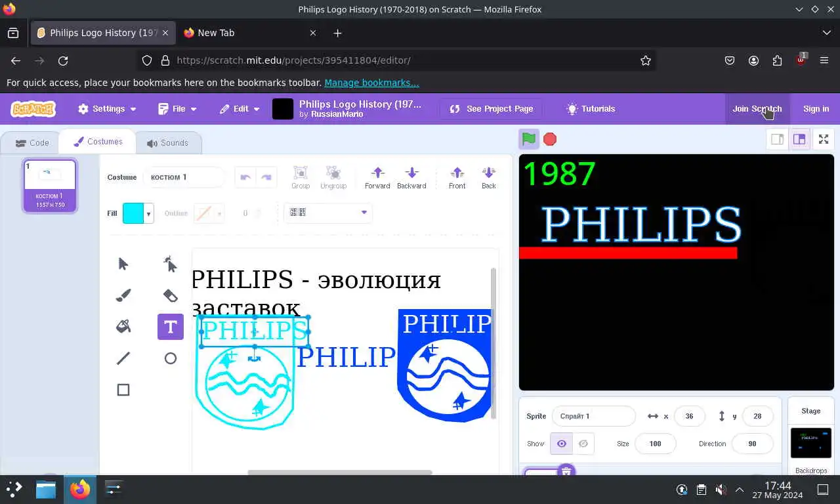Reload the page in Firefox
The image size is (840, 504).
pyautogui.click(x=63, y=60)
